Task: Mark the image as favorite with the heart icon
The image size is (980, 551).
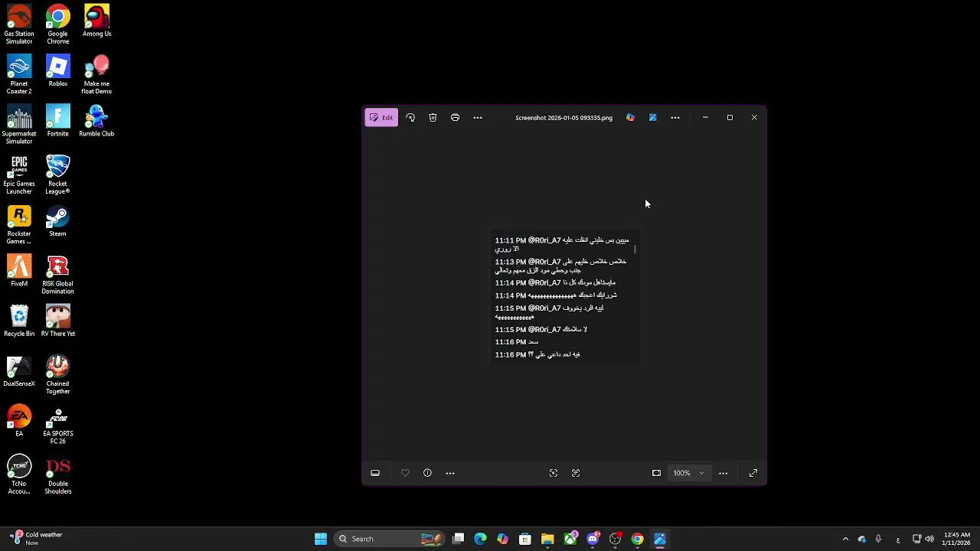Action: 405,473
